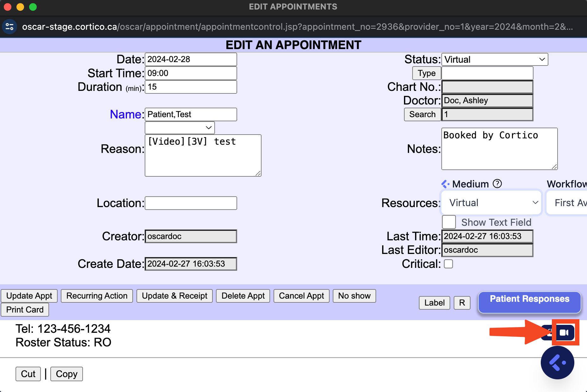Click the Date input field
The image size is (587, 392).
[x=191, y=59]
